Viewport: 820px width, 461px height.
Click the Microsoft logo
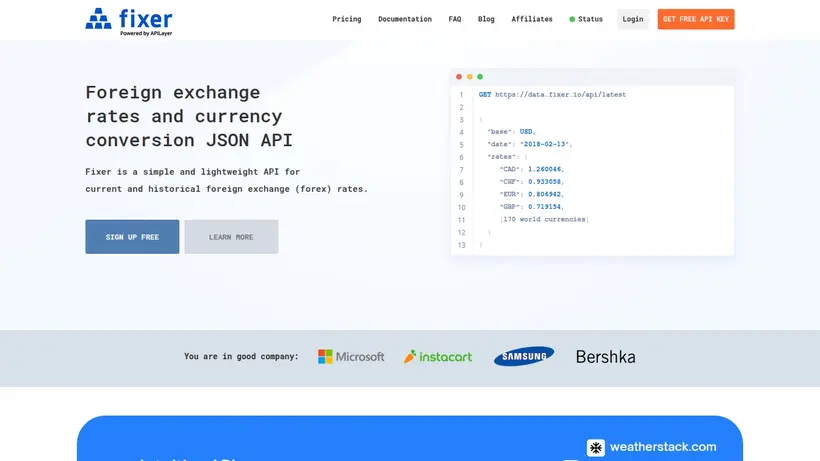351,356
